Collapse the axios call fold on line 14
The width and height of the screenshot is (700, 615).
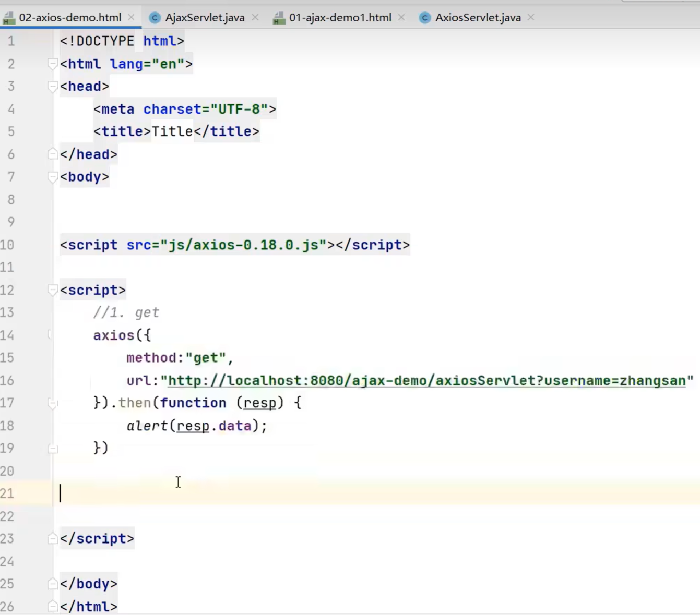pyautogui.click(x=51, y=335)
